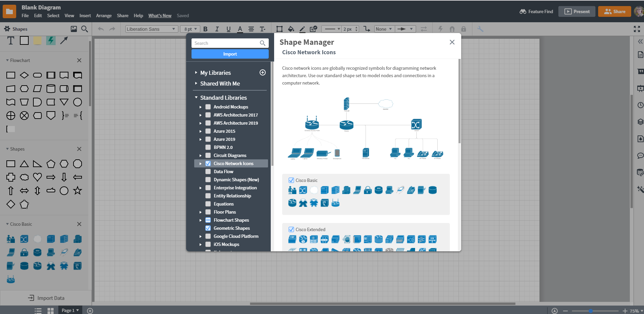Viewport: 644px width, 314px height.
Task: Click the Redo arrow in toolbar
Action: (112, 29)
